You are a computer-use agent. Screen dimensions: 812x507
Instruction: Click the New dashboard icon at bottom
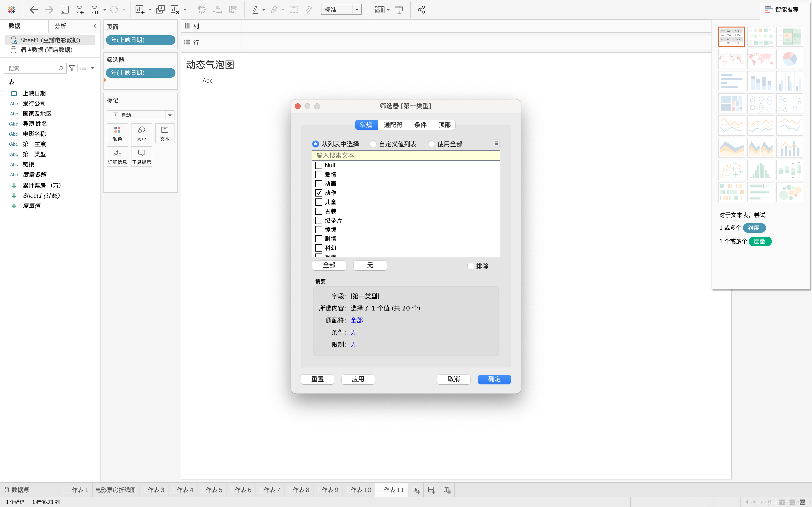click(432, 490)
